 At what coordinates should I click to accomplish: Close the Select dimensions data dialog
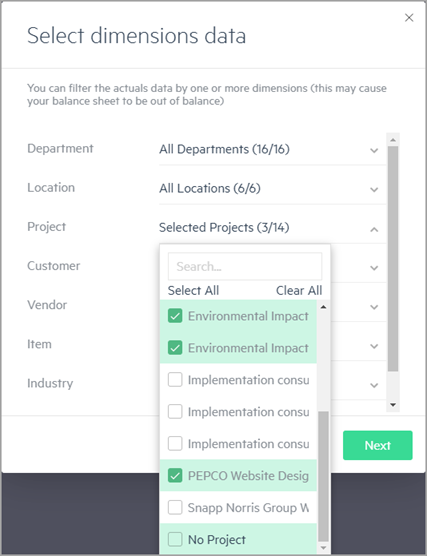[x=409, y=17]
